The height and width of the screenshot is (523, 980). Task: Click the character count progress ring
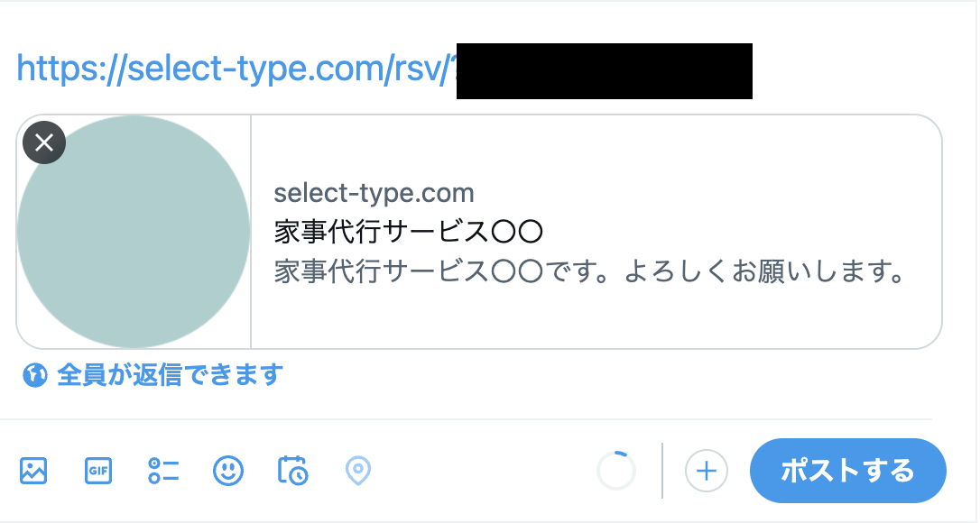click(x=616, y=471)
